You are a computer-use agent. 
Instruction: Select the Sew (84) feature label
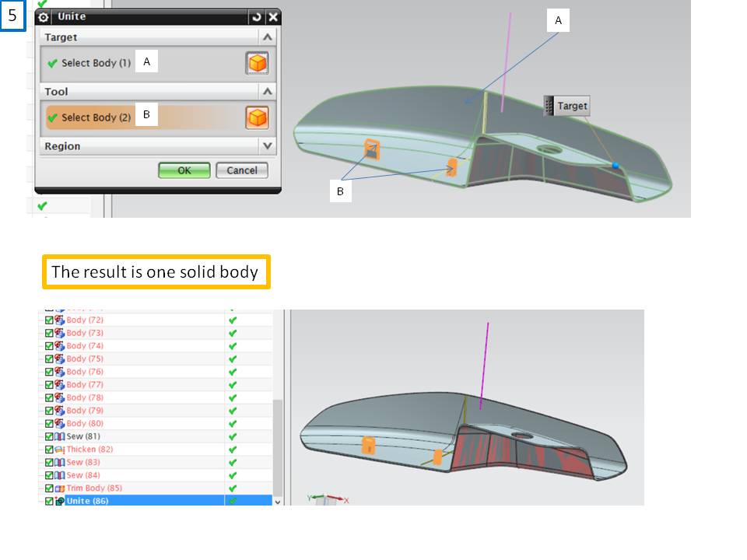point(83,475)
